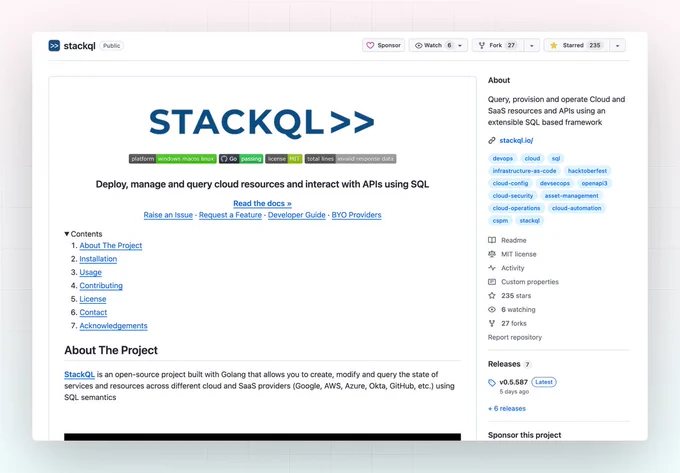Screen dimensions: 680x473
Task: Open the Developer Guide link
Action: click(x=297, y=215)
